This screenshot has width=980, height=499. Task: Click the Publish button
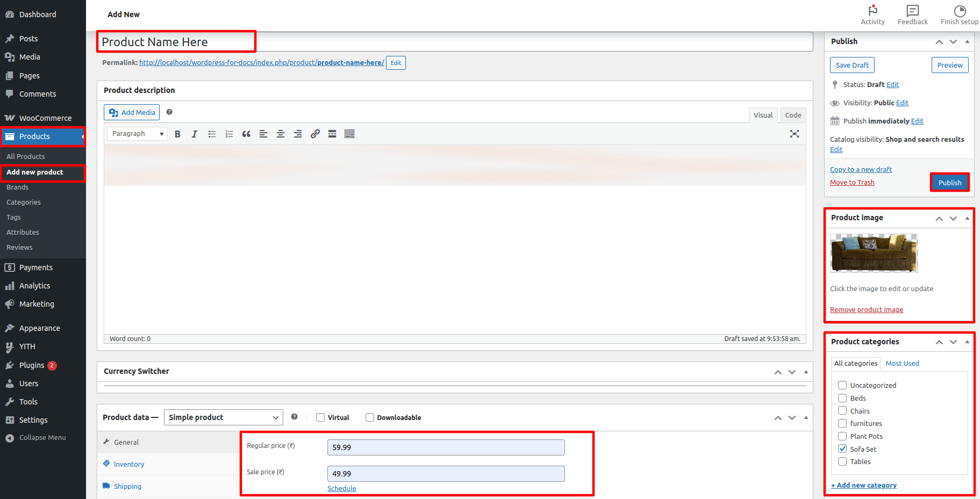point(949,183)
